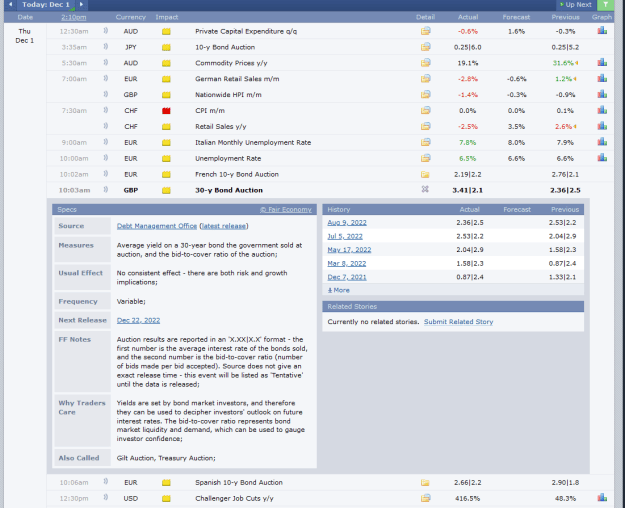This screenshot has width=625, height=508.
Task: Open Aug 9, 2022 history entry
Action: [347, 222]
